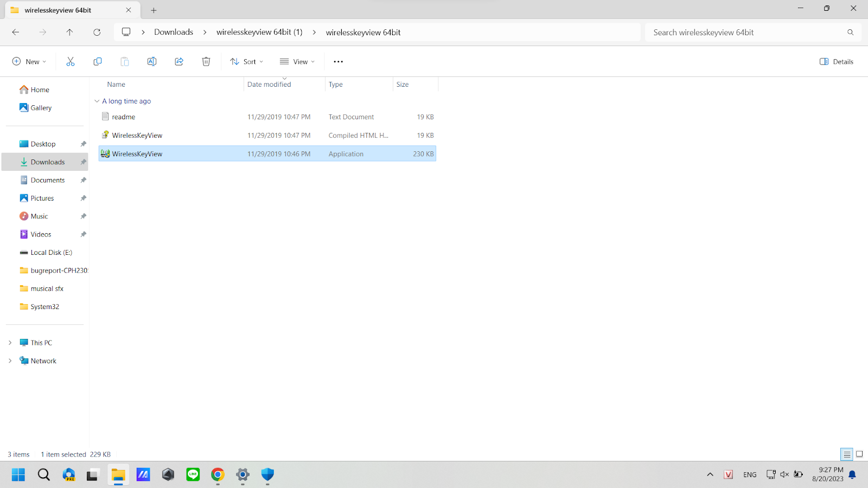Open the See more three-dots menu
The width and height of the screenshot is (868, 488).
(339, 62)
